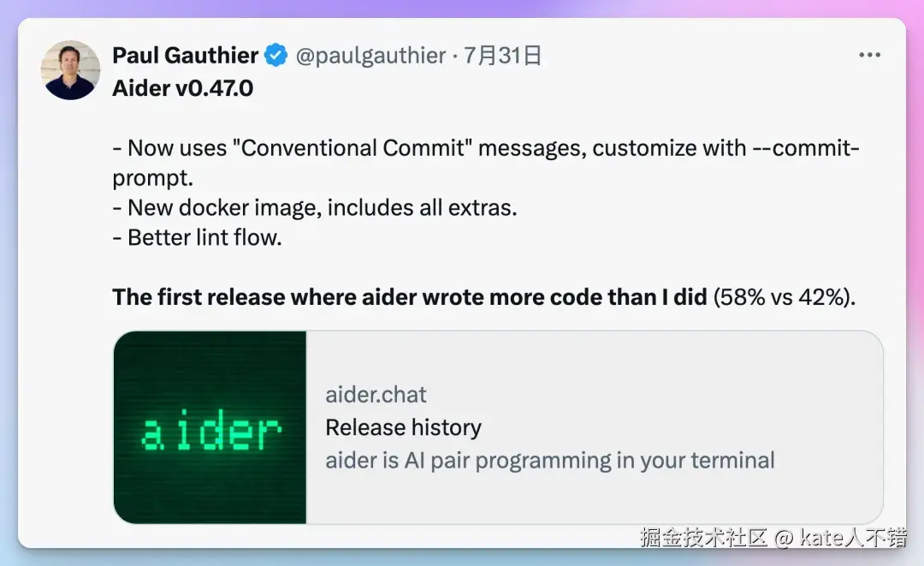Image resolution: width=924 pixels, height=566 pixels.
Task: Open the three-dot more options menu
Action: tap(870, 55)
